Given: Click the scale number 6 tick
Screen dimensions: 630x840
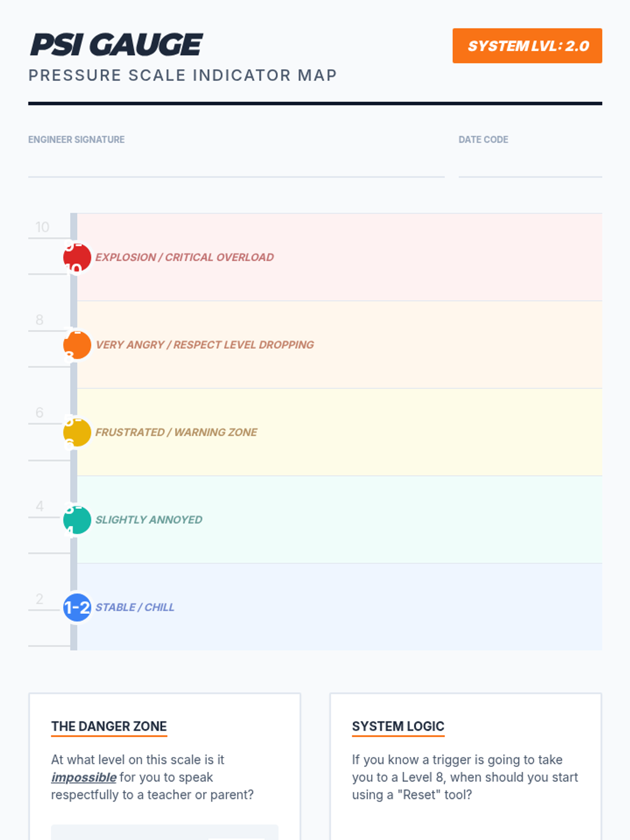Looking at the screenshot, I should pyautogui.click(x=39, y=413).
